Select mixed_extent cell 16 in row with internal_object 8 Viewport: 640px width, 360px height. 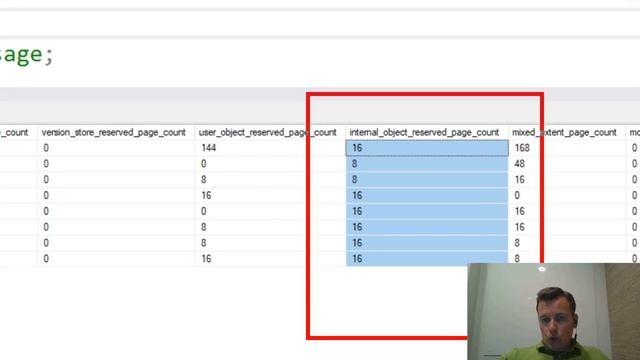pyautogui.click(x=567, y=180)
